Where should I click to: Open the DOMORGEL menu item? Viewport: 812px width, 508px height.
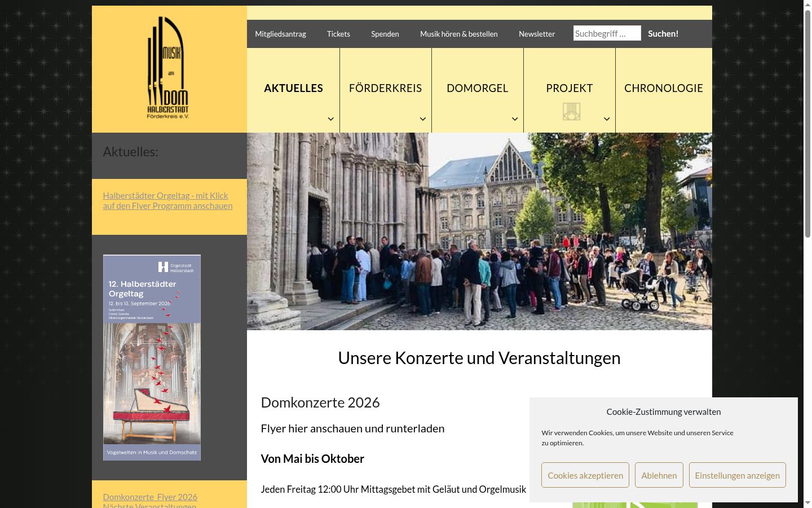tap(478, 88)
